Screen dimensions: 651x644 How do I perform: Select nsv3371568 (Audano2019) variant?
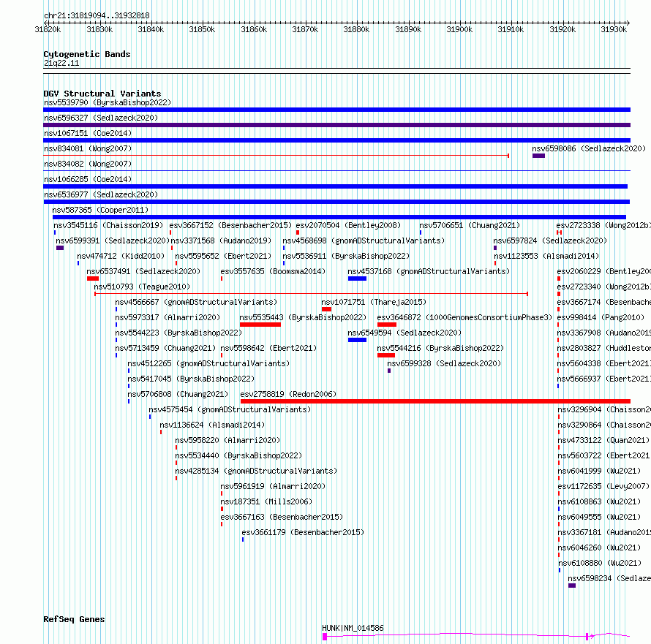click(x=221, y=240)
